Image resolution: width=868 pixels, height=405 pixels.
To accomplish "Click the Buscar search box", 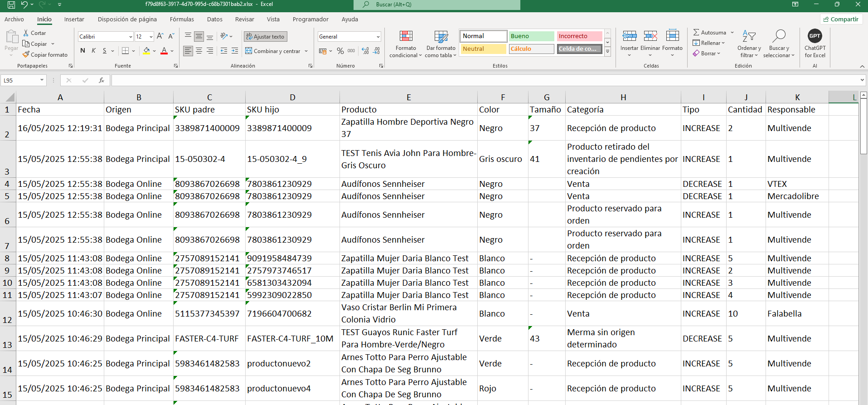I will point(437,5).
